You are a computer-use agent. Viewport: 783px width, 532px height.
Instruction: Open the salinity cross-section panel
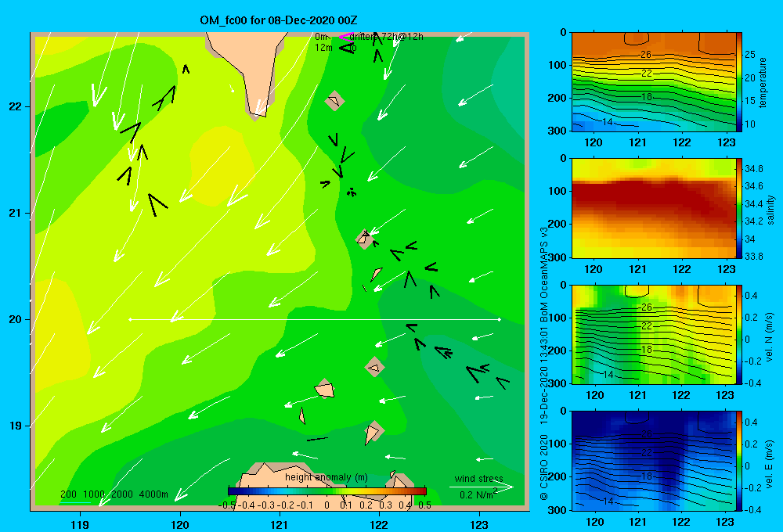click(x=653, y=208)
